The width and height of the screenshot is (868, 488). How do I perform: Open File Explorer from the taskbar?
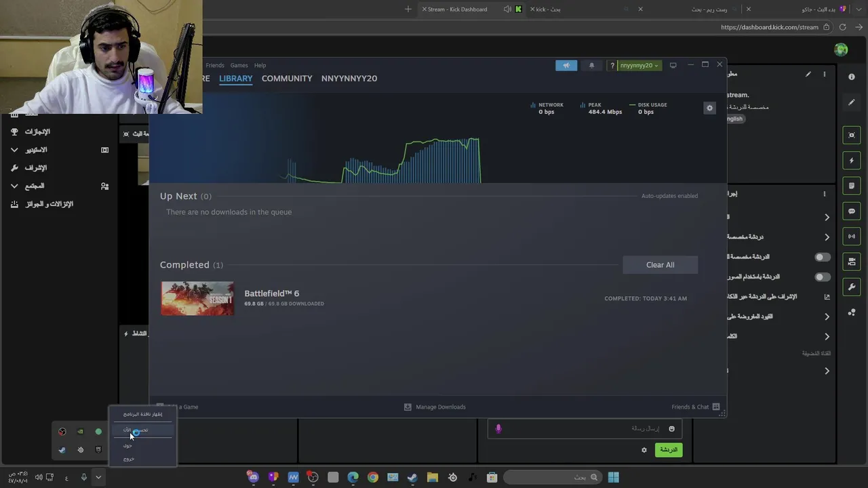click(x=433, y=477)
